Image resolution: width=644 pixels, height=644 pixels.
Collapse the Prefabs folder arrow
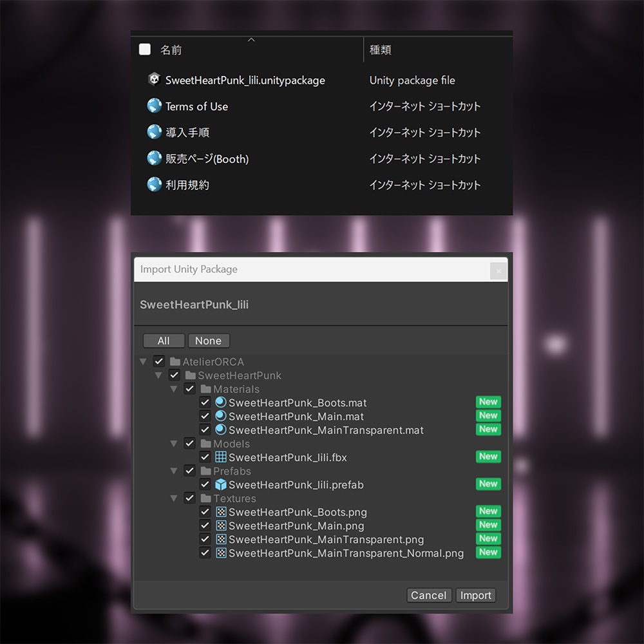coord(174,471)
